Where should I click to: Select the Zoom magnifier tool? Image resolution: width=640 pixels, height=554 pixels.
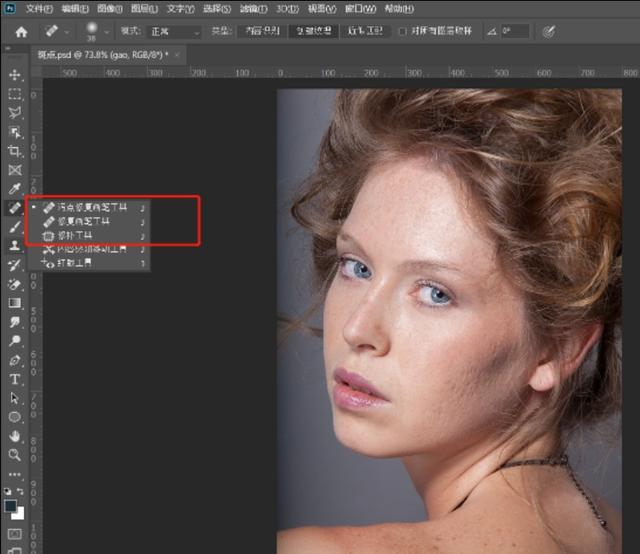(x=14, y=455)
